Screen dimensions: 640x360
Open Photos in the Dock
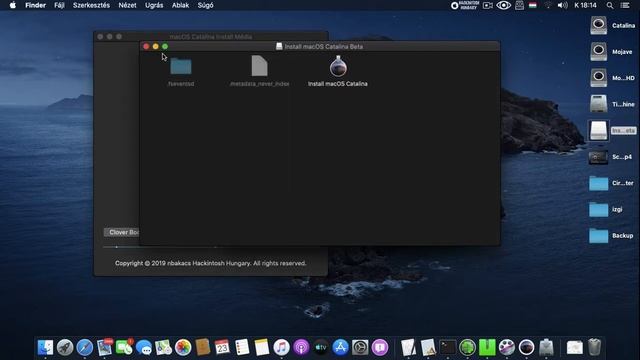(183, 347)
